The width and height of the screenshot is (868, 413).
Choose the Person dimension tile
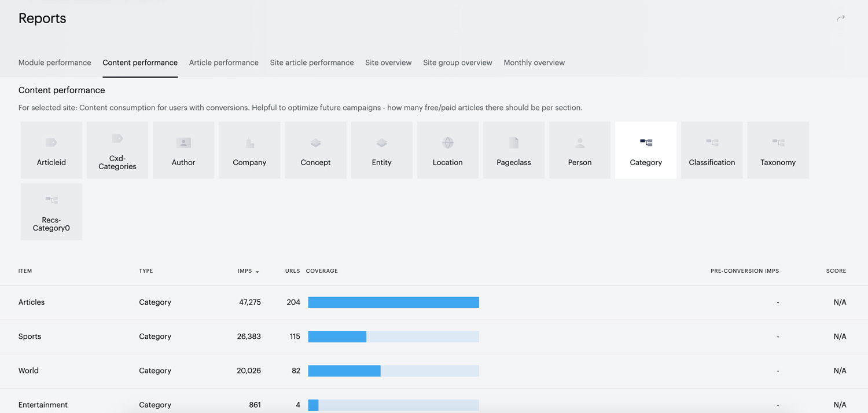[580, 150]
